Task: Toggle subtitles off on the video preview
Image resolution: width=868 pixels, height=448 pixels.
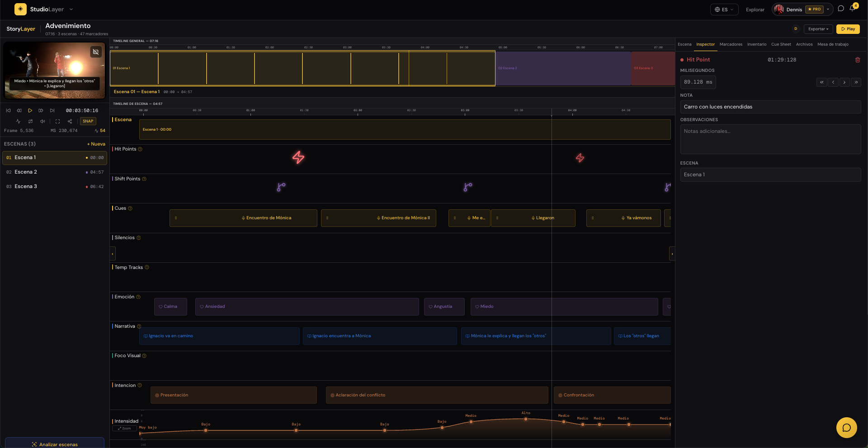Action: 96,52
